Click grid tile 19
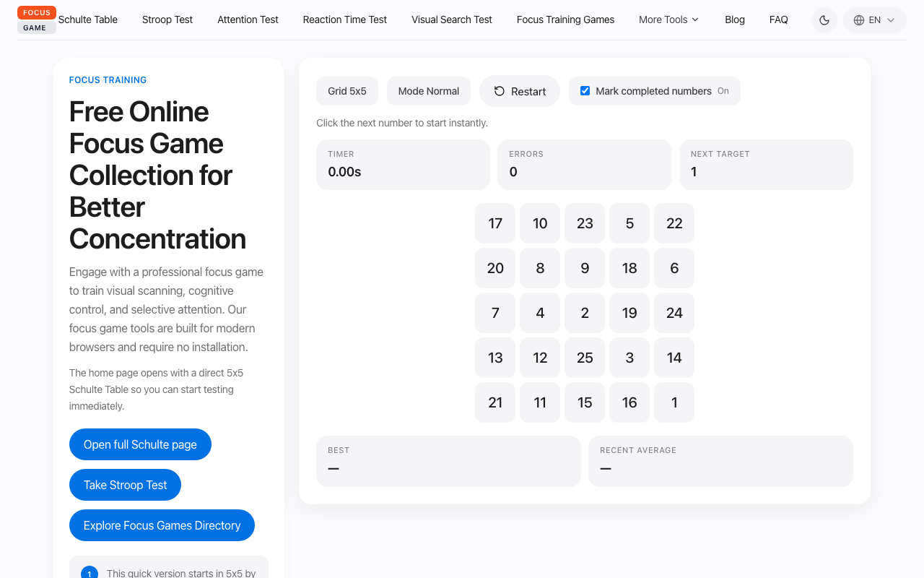924x578 pixels. point(629,313)
